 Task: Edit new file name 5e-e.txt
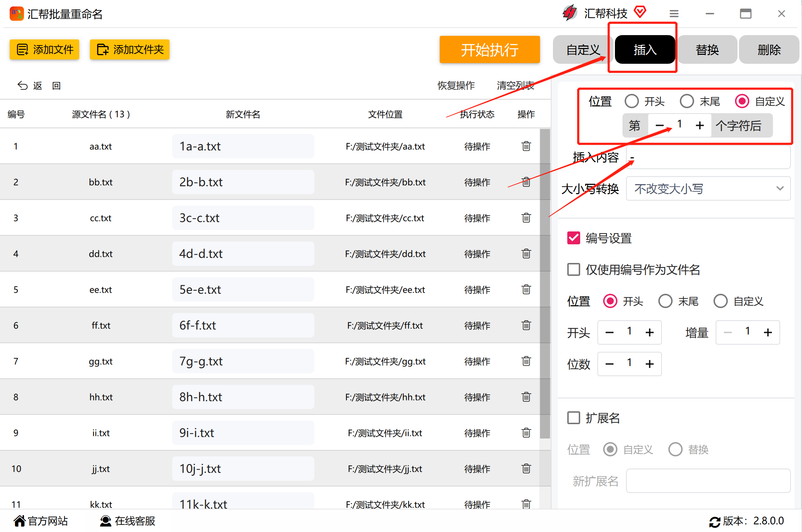tap(243, 289)
